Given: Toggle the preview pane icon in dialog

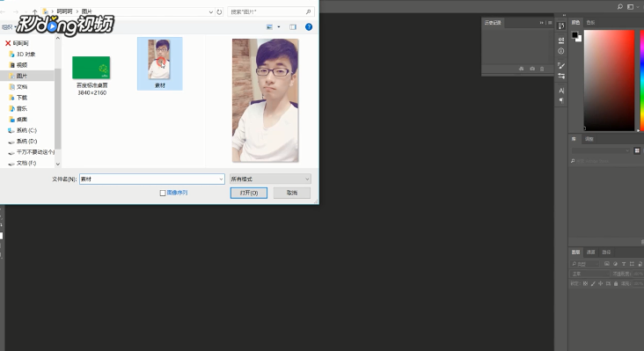Looking at the screenshot, I should (293, 27).
